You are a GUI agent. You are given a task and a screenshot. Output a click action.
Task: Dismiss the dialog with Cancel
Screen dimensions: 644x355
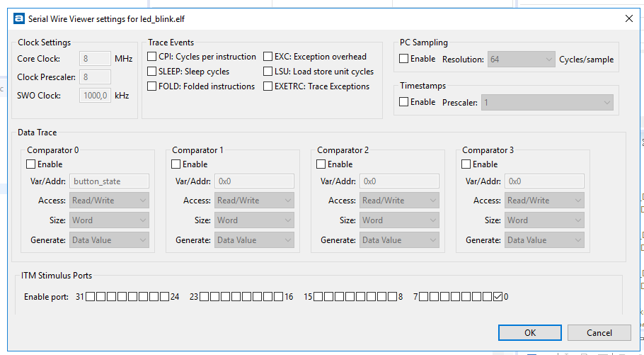point(599,333)
